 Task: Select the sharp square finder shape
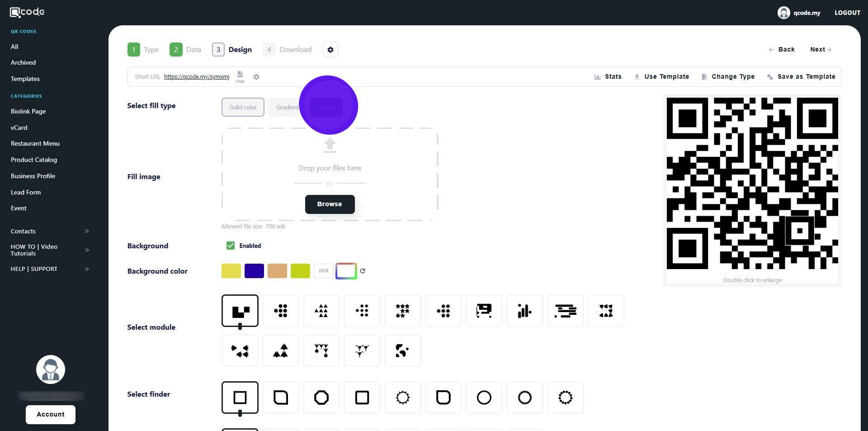coord(240,398)
